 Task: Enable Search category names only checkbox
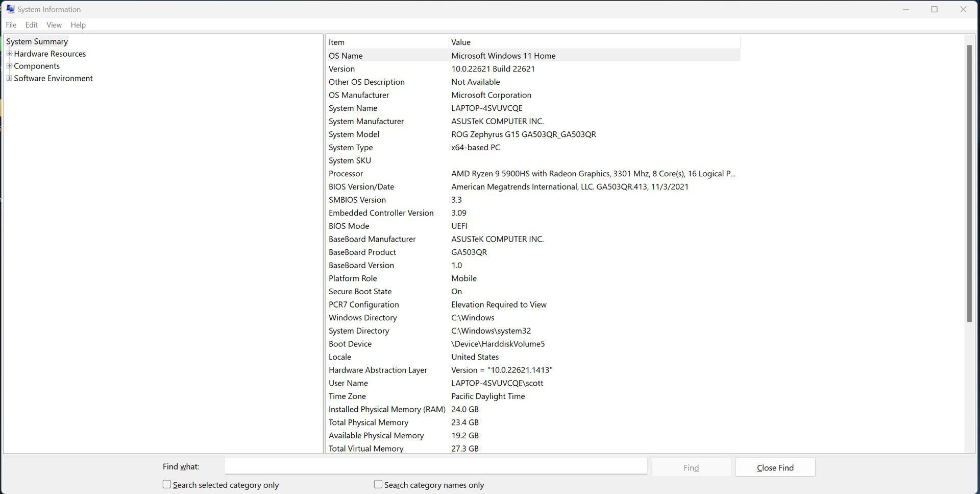pyautogui.click(x=378, y=484)
